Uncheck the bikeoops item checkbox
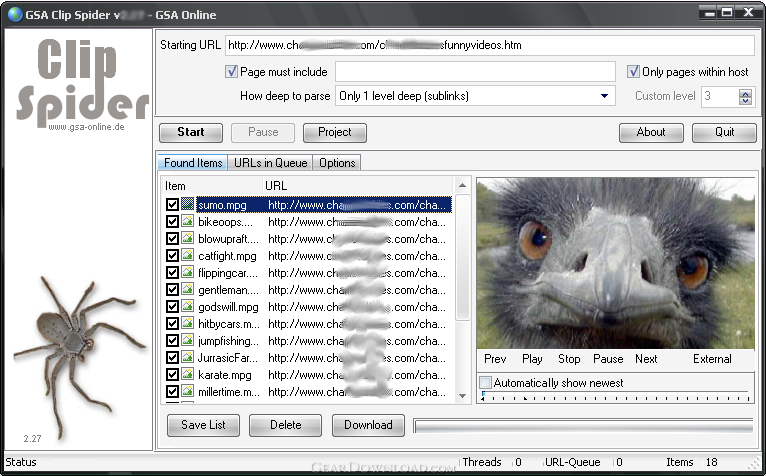 [172, 222]
